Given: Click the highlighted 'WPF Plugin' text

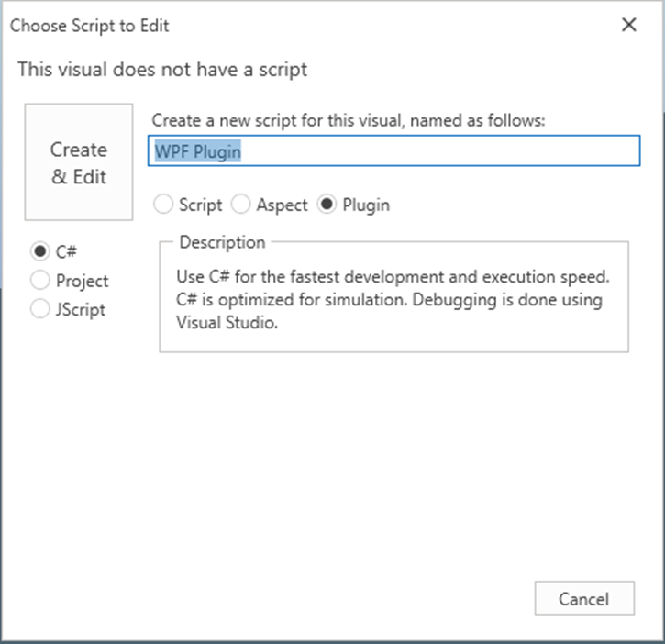Looking at the screenshot, I should click(x=198, y=151).
